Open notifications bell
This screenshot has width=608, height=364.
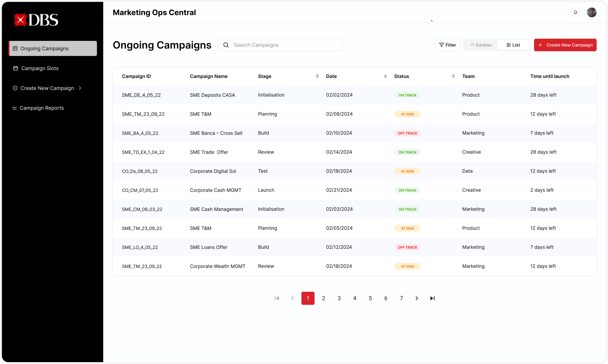pyautogui.click(x=575, y=12)
